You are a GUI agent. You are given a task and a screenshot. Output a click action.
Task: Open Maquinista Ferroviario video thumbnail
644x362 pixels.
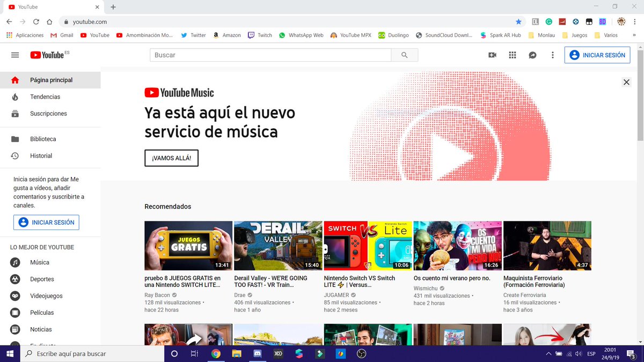point(547,246)
